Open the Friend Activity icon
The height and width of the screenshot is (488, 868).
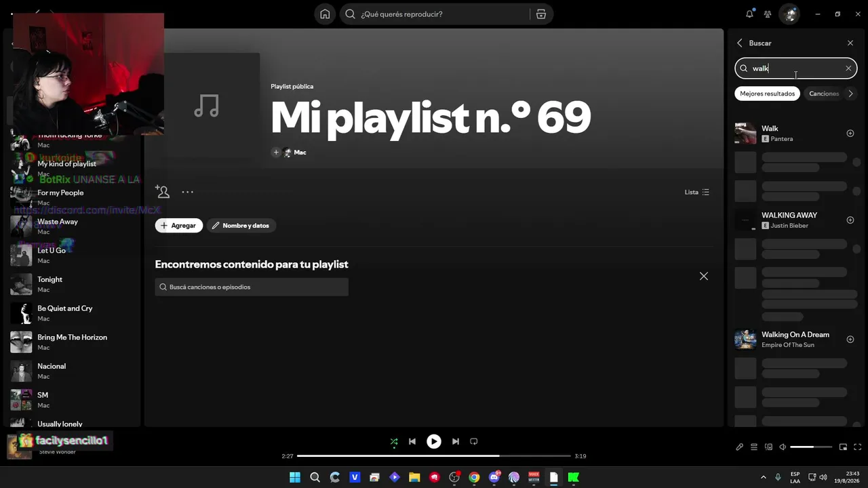(x=768, y=14)
